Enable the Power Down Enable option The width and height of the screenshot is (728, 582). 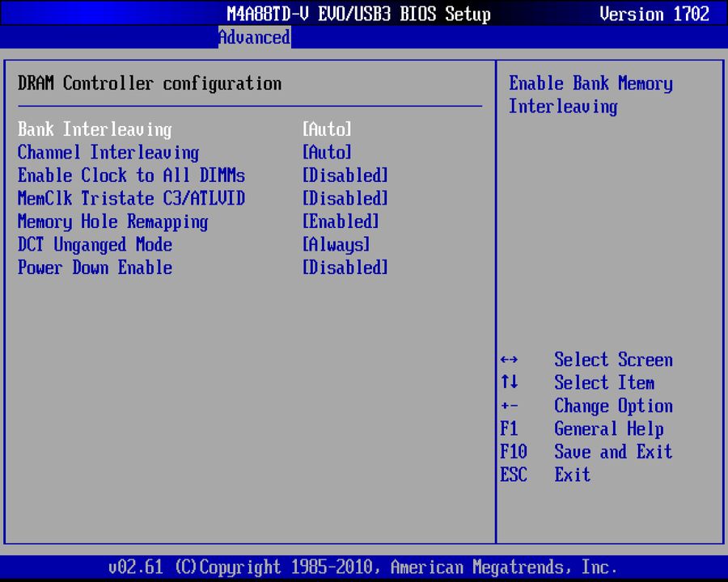[x=95, y=268]
